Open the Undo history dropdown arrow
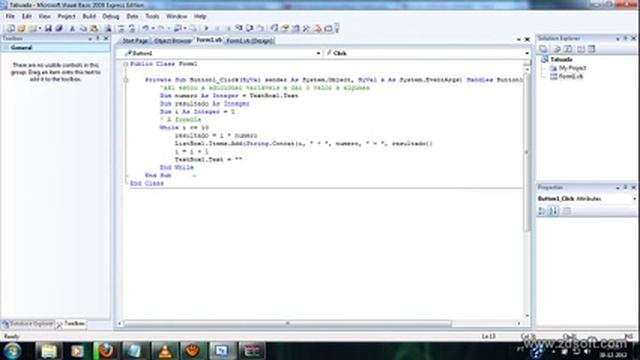640x360 pixels. (x=153, y=28)
